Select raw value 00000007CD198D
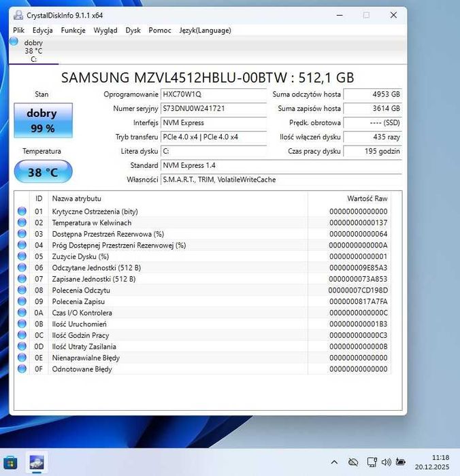The width and height of the screenshot is (460, 476). [x=358, y=290]
